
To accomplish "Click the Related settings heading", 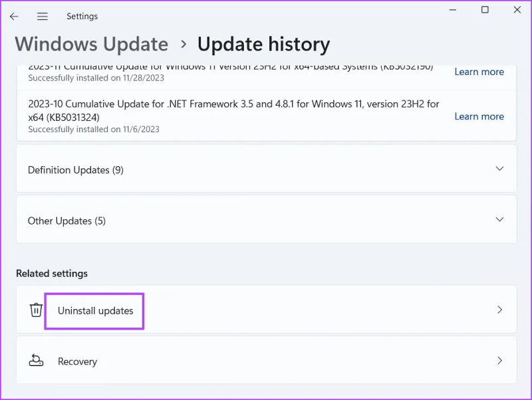I will click(52, 273).
